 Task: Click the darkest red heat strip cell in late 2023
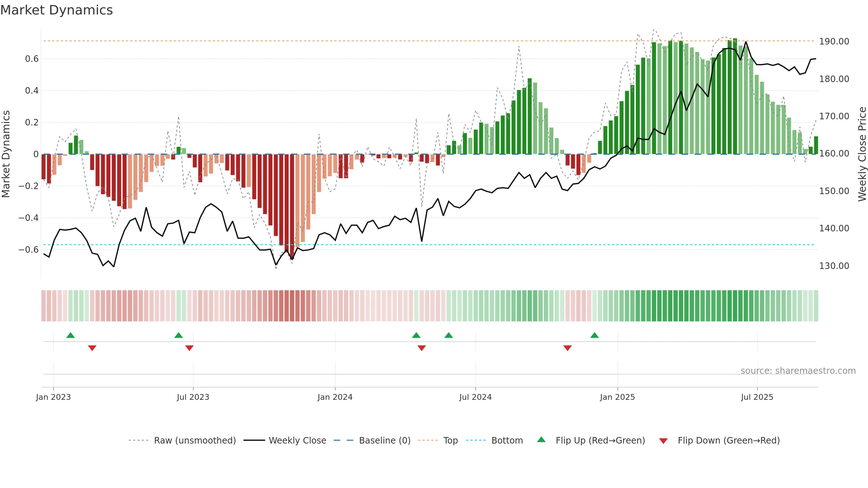[292, 306]
